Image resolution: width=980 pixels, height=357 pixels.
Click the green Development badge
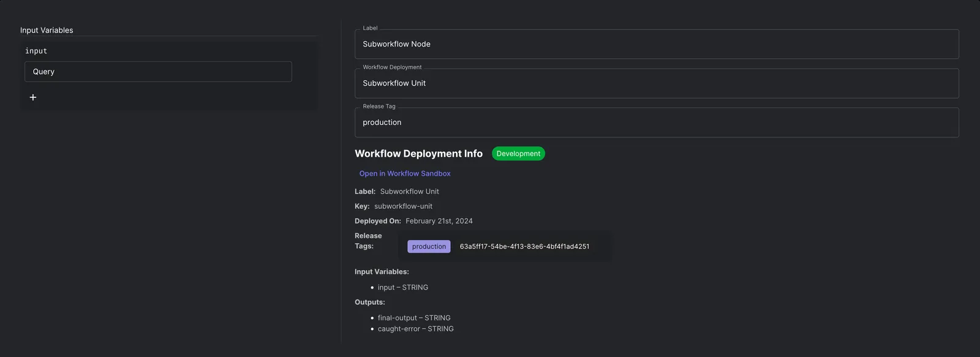(518, 154)
